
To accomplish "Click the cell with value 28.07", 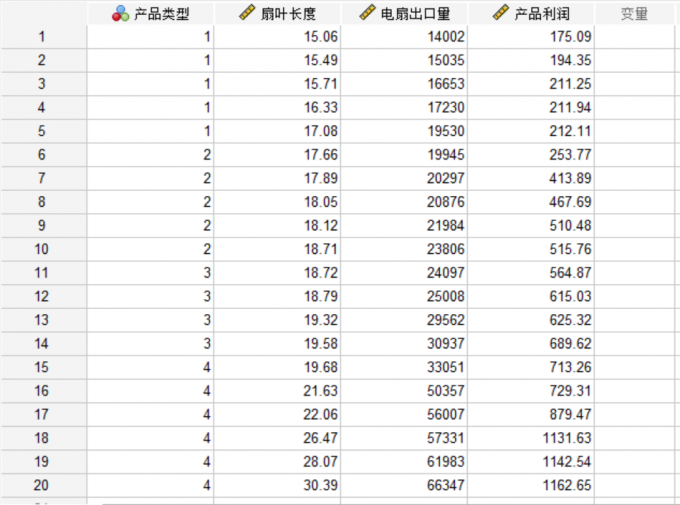I will 278,462.
